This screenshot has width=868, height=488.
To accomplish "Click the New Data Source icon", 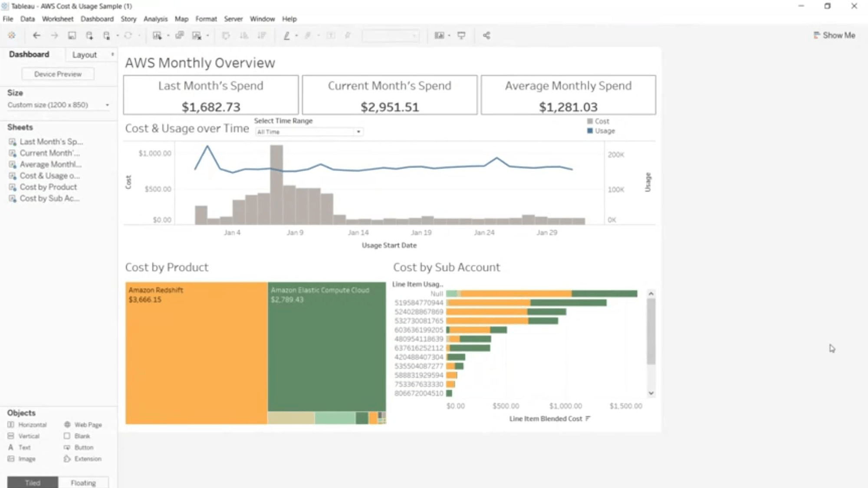I will tap(89, 36).
